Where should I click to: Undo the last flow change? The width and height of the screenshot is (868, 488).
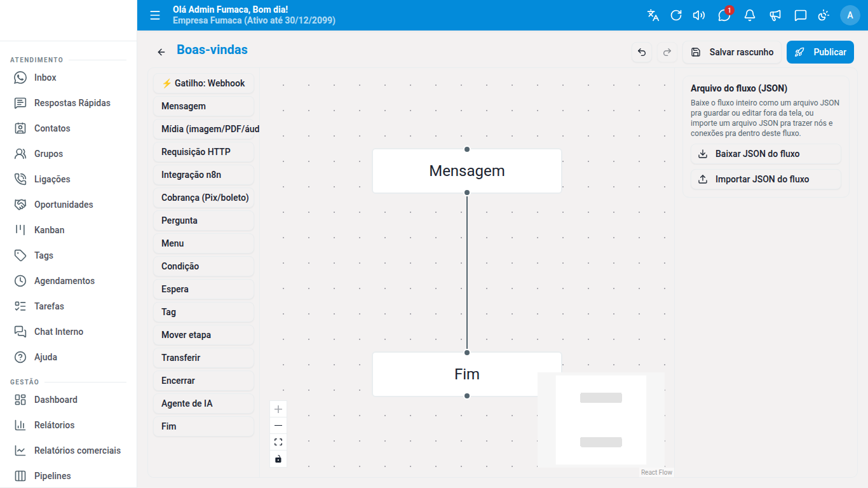click(x=642, y=52)
